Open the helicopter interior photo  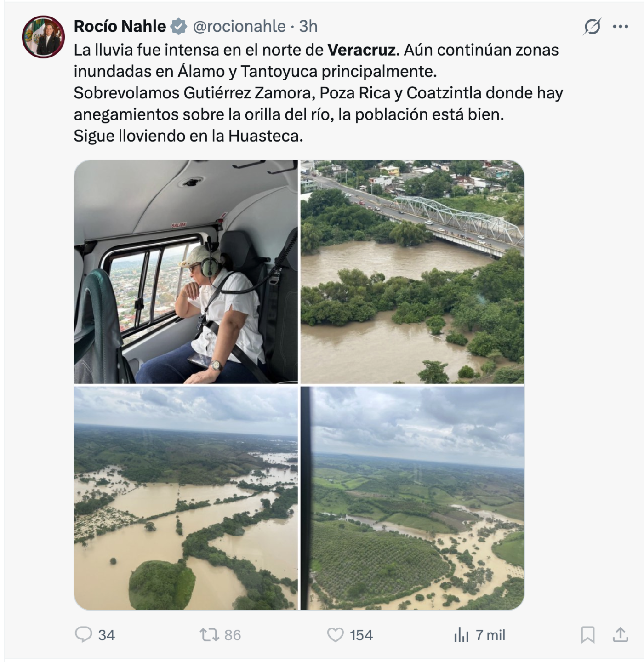click(x=186, y=272)
